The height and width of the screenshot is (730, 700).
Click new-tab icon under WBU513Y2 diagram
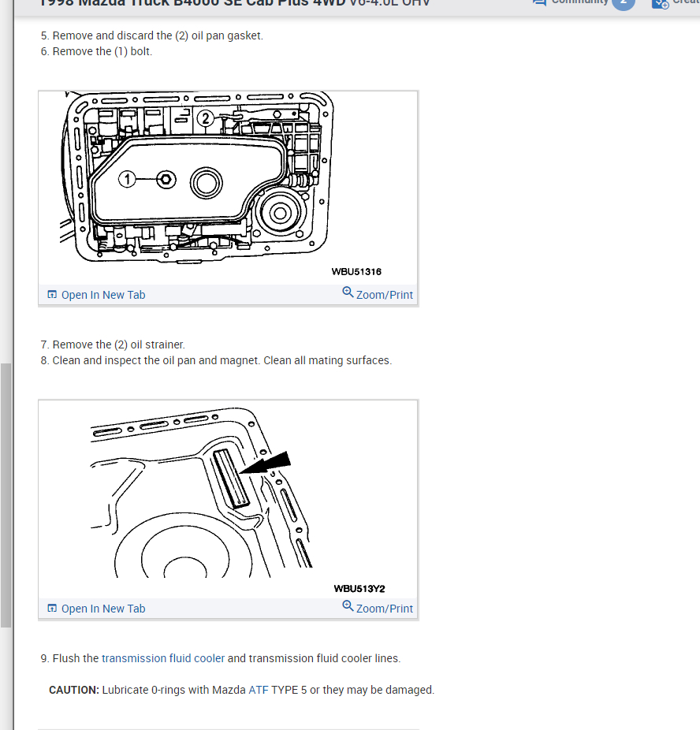pos(52,609)
